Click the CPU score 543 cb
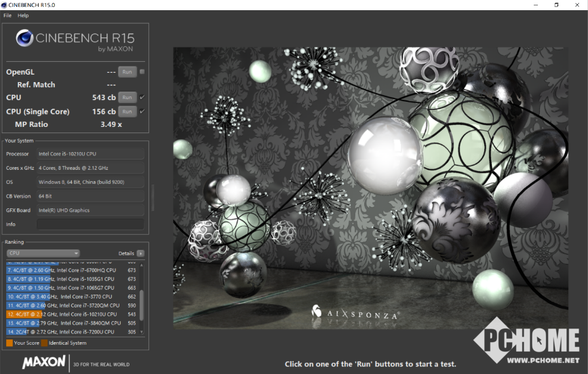This screenshot has height=374, width=588. click(x=104, y=98)
